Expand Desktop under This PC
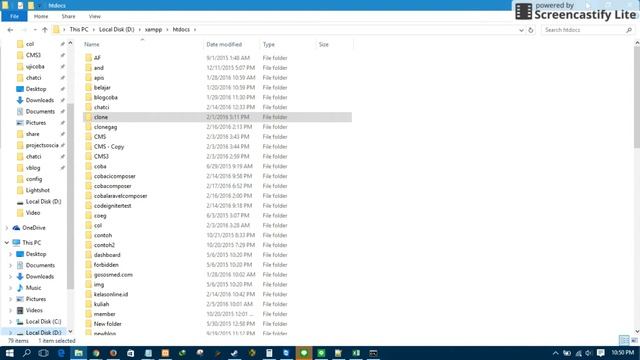The width and height of the screenshot is (640, 360). [x=11, y=254]
